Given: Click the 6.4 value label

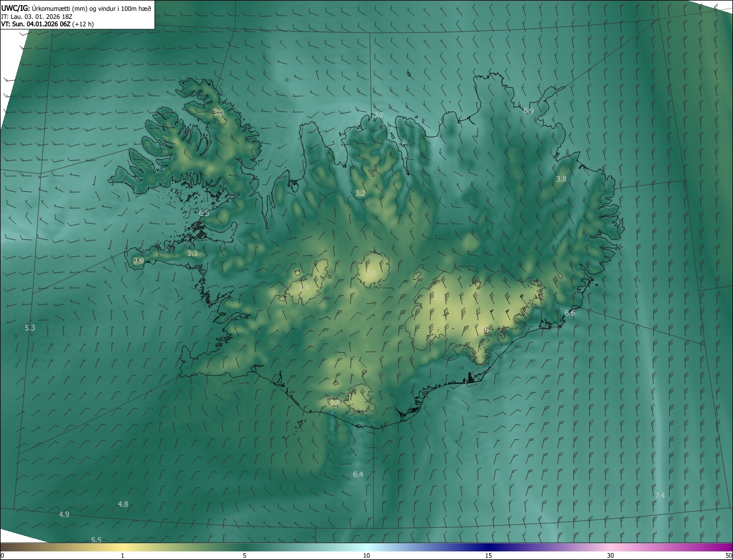Looking at the screenshot, I should point(358,475).
